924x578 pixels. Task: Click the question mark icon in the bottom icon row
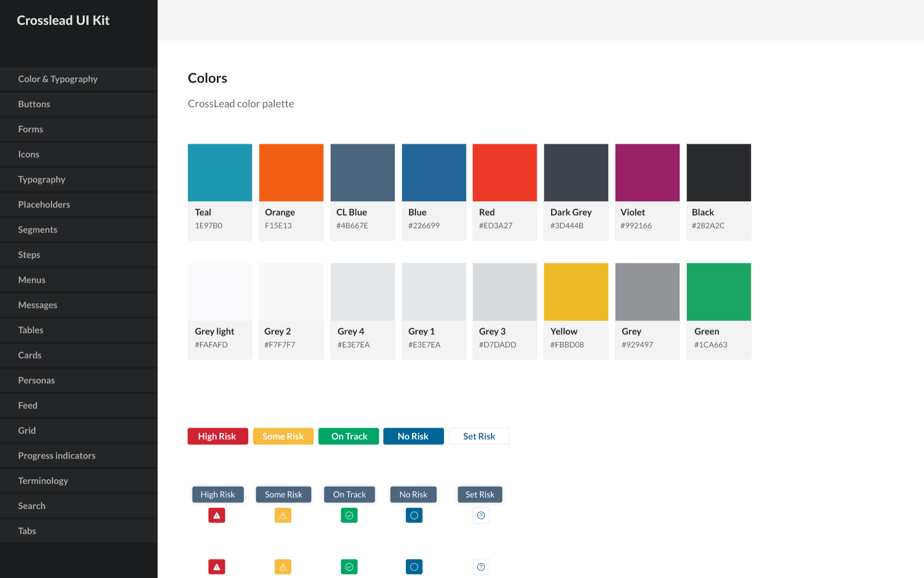[x=481, y=567]
